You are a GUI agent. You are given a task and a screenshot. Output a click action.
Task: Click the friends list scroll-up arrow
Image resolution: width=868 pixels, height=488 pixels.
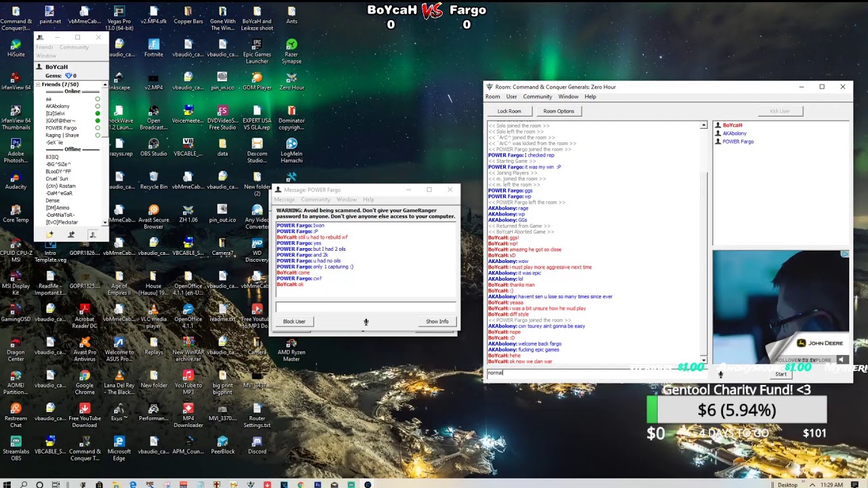(105, 85)
